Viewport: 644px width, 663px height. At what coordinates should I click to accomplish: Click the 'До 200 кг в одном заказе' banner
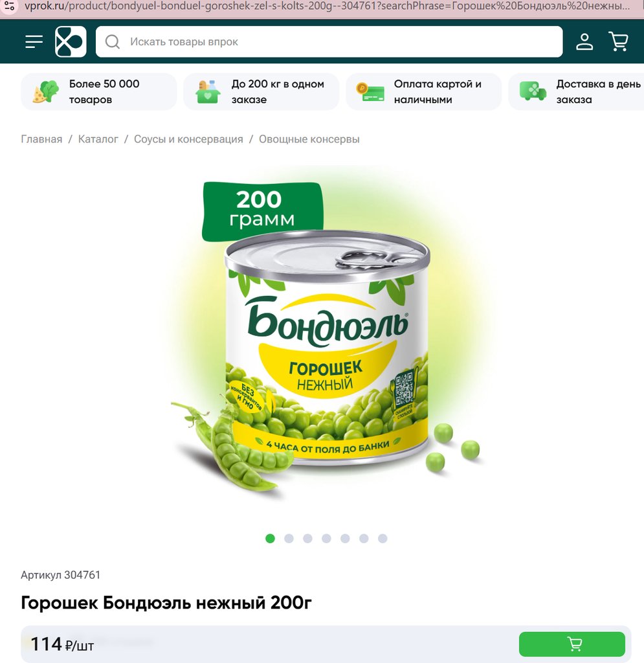pos(261,92)
